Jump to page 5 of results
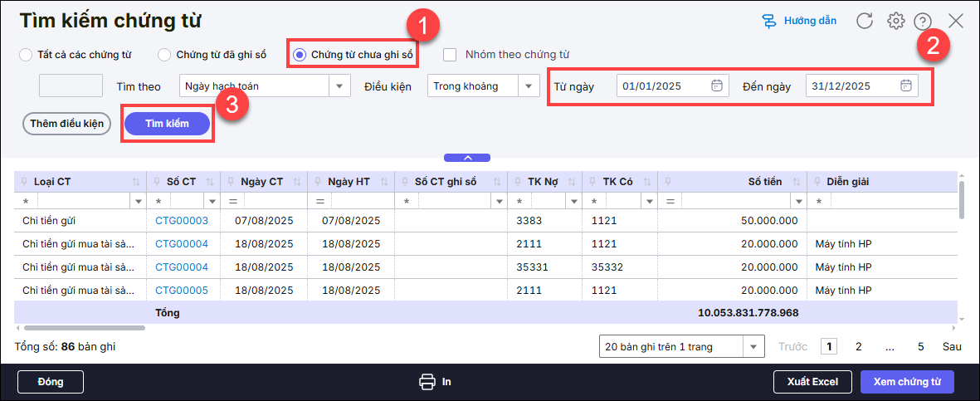 coord(920,346)
